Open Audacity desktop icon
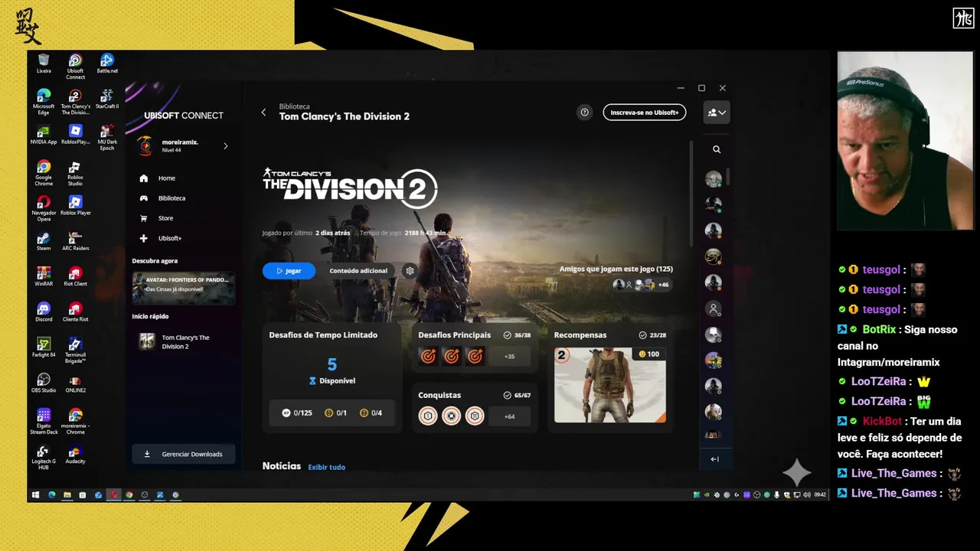 click(75, 454)
